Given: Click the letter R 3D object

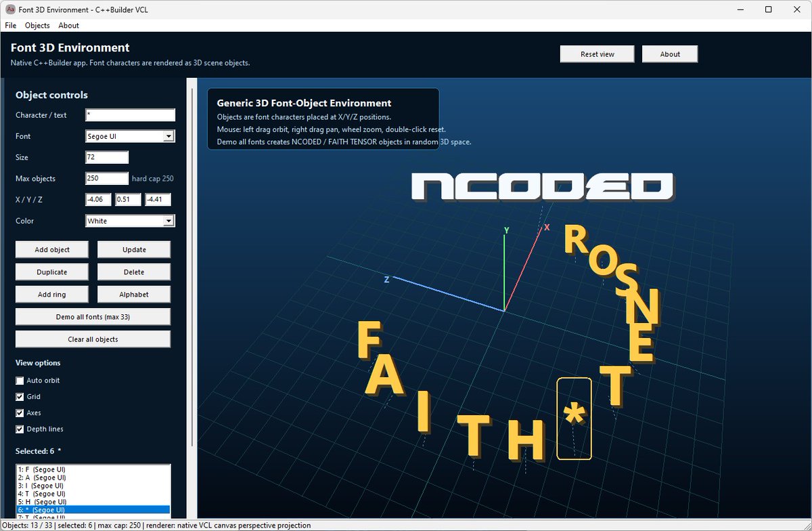Looking at the screenshot, I should point(576,241).
